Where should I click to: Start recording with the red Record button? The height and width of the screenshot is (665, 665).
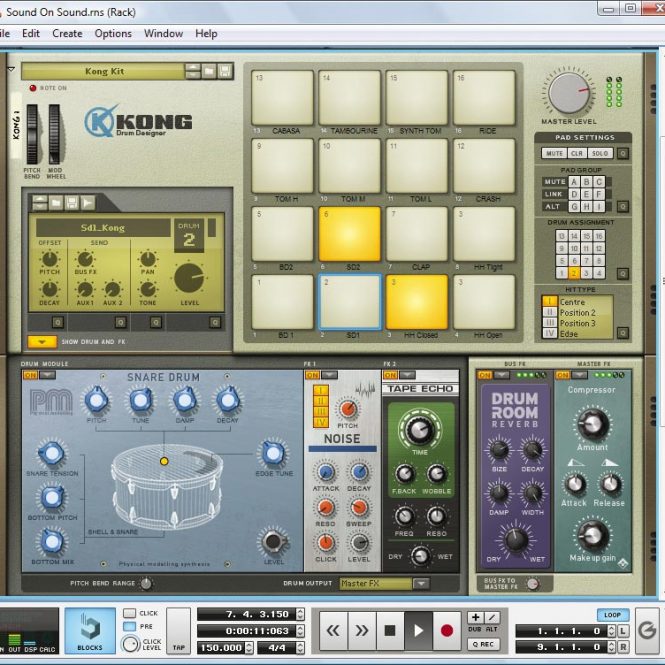coord(447,631)
